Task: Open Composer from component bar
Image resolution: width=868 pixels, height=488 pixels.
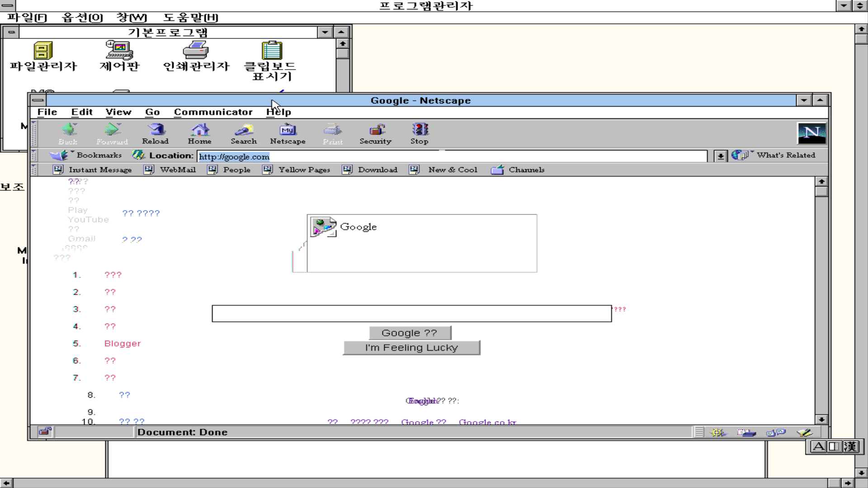Action: pyautogui.click(x=805, y=432)
